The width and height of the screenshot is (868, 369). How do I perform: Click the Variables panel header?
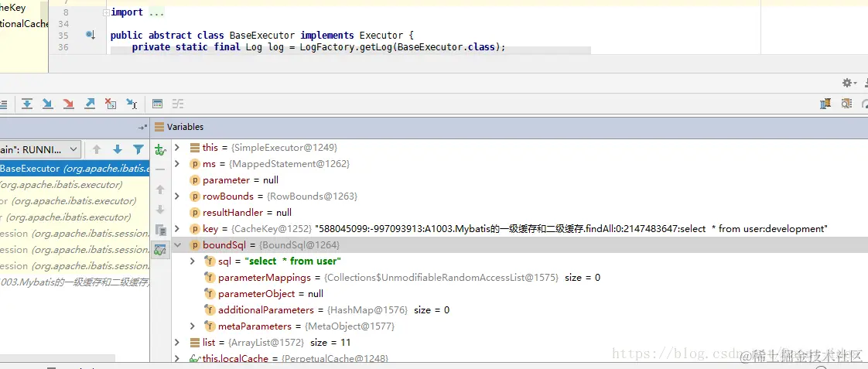(509, 127)
